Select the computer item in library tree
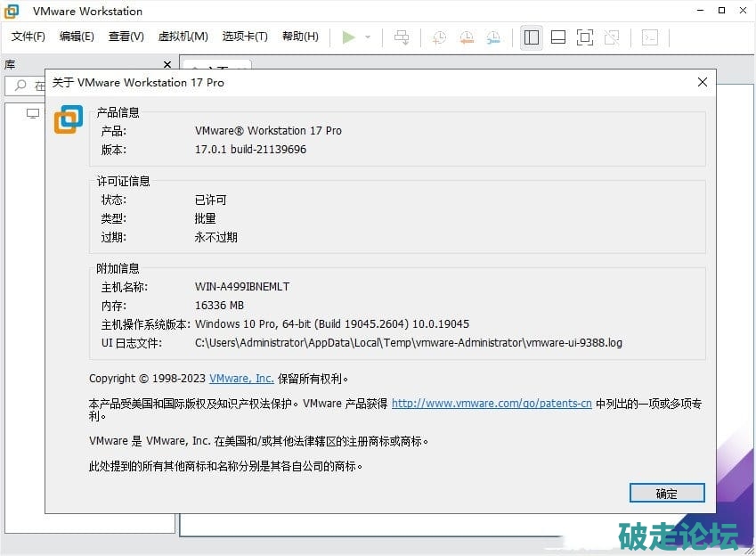 [x=33, y=113]
